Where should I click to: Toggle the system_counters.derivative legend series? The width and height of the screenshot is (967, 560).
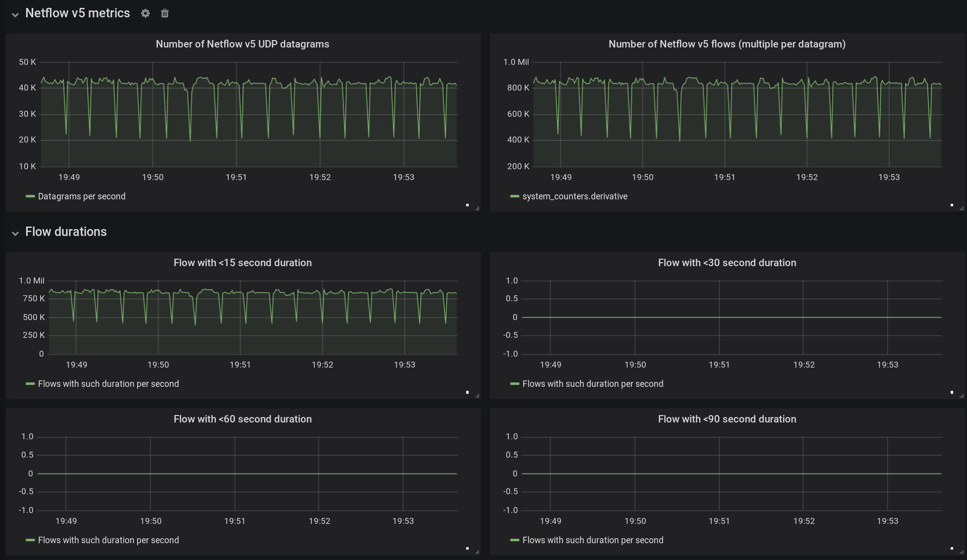pyautogui.click(x=575, y=196)
